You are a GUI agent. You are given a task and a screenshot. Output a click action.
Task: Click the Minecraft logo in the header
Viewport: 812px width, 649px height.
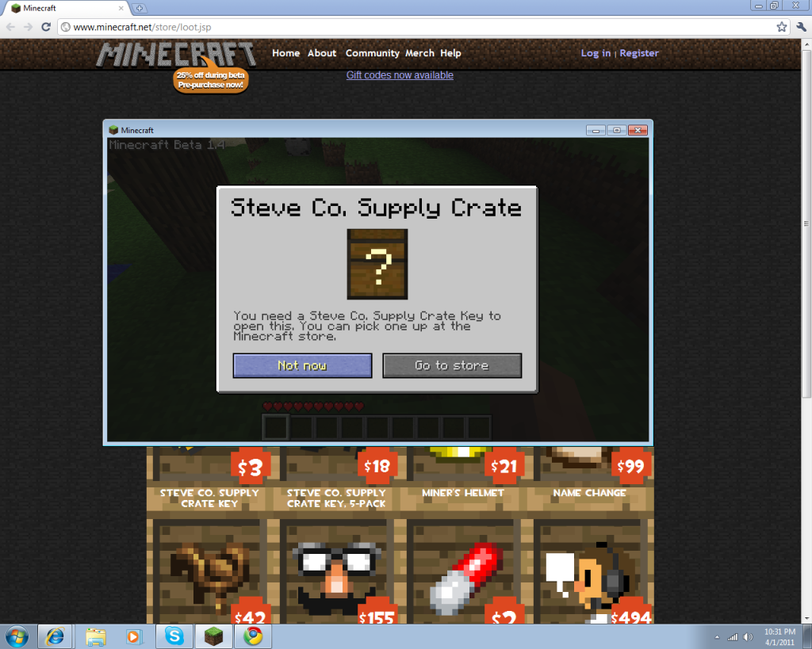point(176,54)
